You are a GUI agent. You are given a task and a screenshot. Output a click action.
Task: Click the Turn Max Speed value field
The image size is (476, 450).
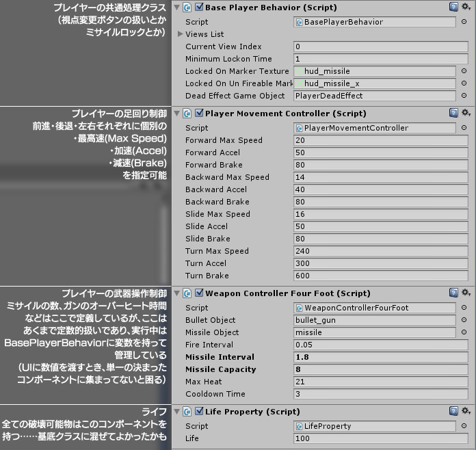point(381,251)
